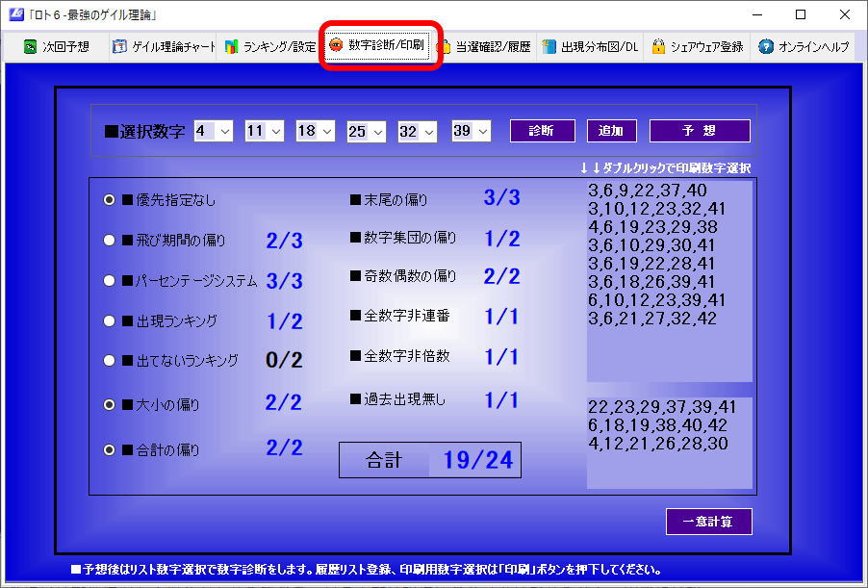This screenshot has height=588, width=868.
Task: Select the 飛び期間の偏り radio button
Action: 110,241
